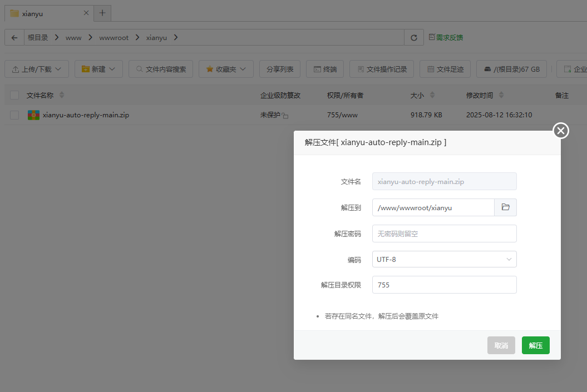Refresh the file list with reload icon
This screenshot has width=587, height=392.
pyautogui.click(x=413, y=37)
